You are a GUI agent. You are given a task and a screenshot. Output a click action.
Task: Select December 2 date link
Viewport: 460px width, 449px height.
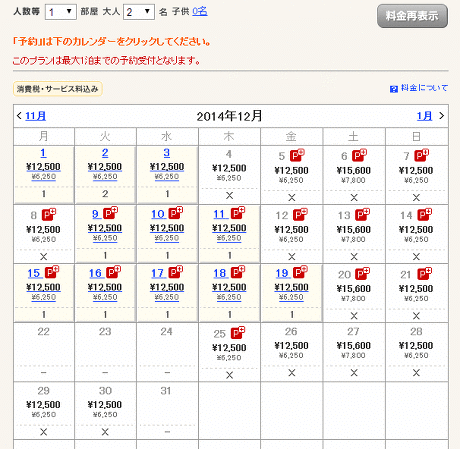pyautogui.click(x=105, y=153)
